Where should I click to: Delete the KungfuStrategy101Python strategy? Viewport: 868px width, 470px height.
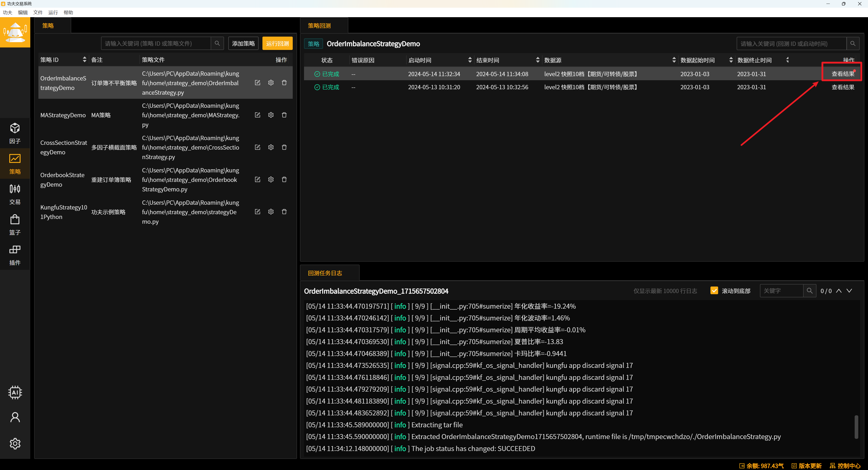284,211
